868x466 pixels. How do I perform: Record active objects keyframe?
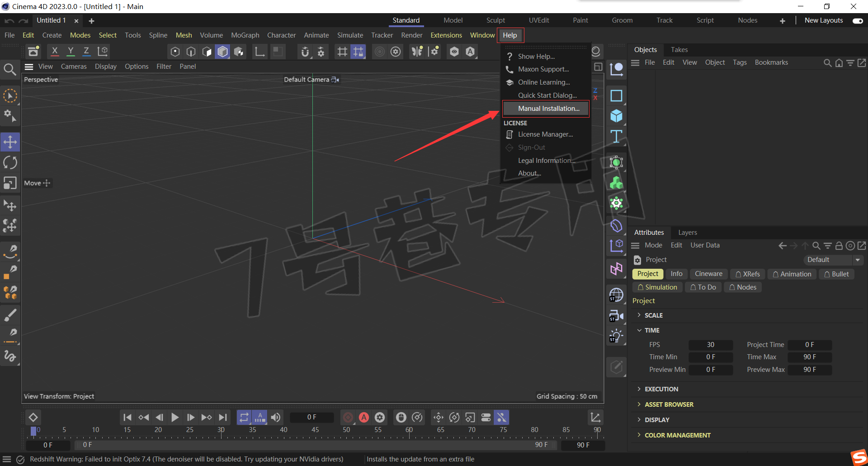(348, 418)
